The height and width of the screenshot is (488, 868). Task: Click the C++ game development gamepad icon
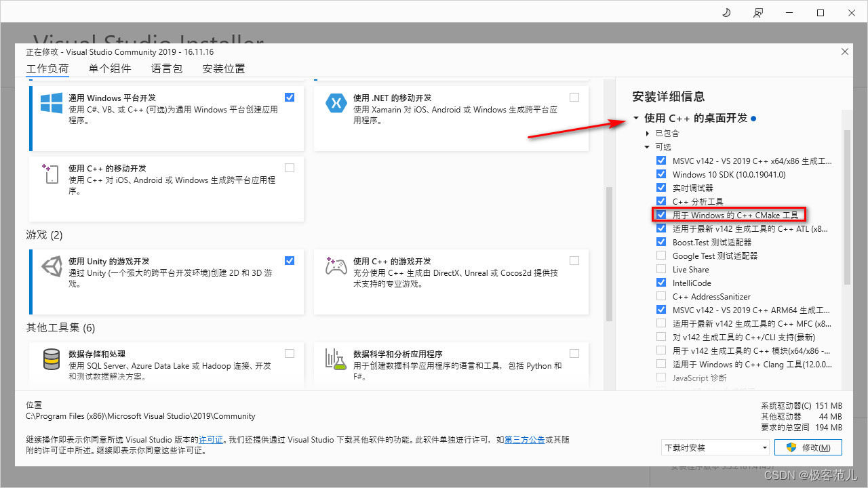coord(336,266)
